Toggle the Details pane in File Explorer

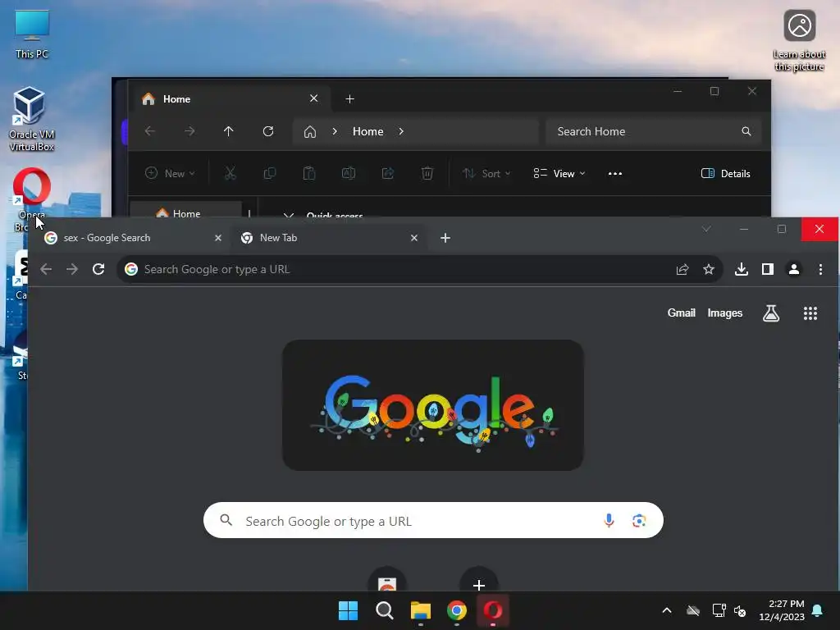click(x=726, y=173)
